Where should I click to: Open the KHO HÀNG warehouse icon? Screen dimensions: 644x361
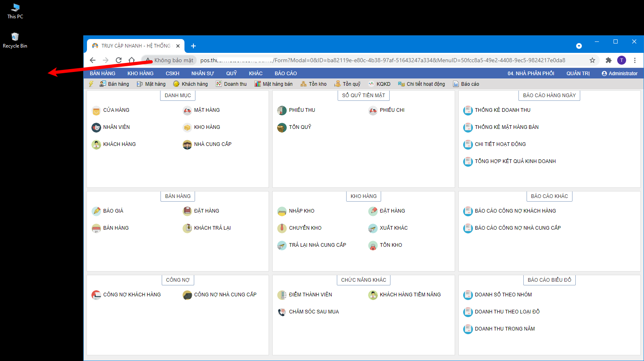[x=187, y=128]
